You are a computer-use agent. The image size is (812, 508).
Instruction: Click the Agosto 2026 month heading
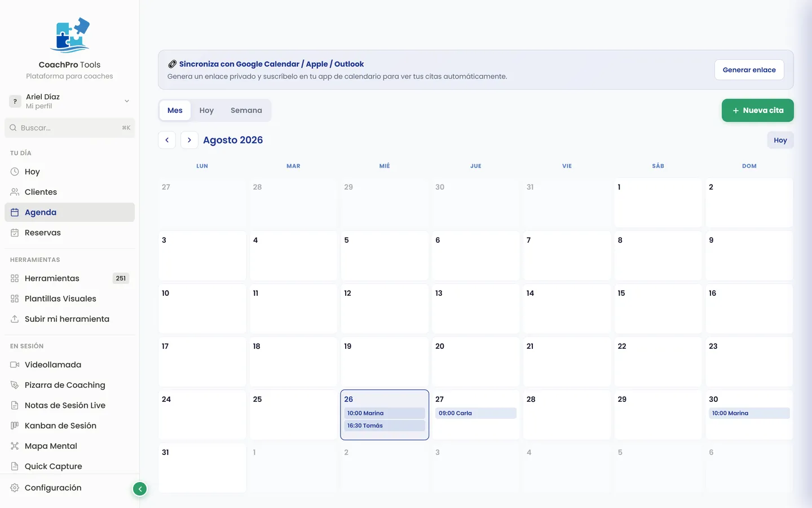(x=233, y=140)
